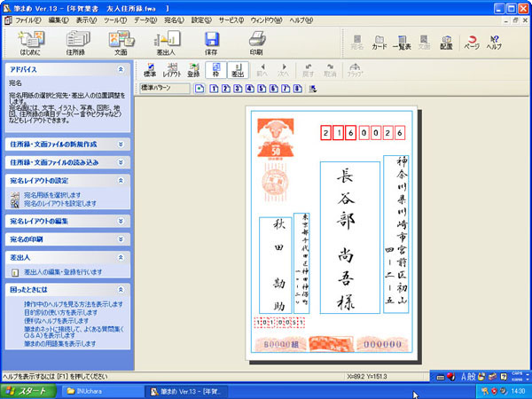Switch to 一覧表 list view icon

click(403, 43)
